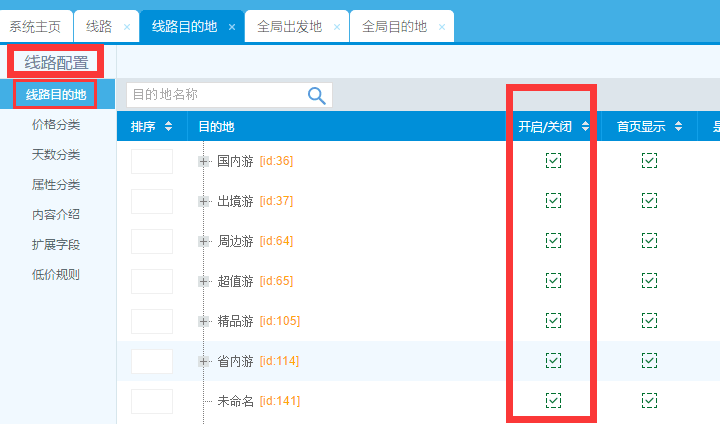Screen dimensions: 720x424
Task: Toggle 开启/关闭 checkbox for 国内游
Action: pyautogui.click(x=553, y=161)
